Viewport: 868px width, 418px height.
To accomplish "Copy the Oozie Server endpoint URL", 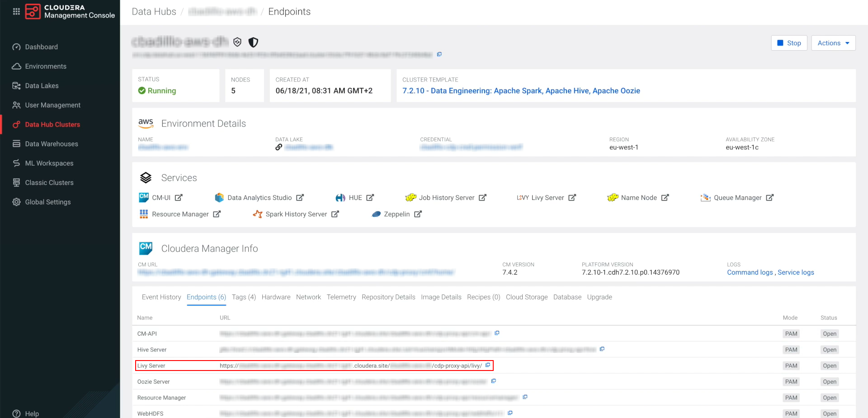I will pyautogui.click(x=494, y=381).
